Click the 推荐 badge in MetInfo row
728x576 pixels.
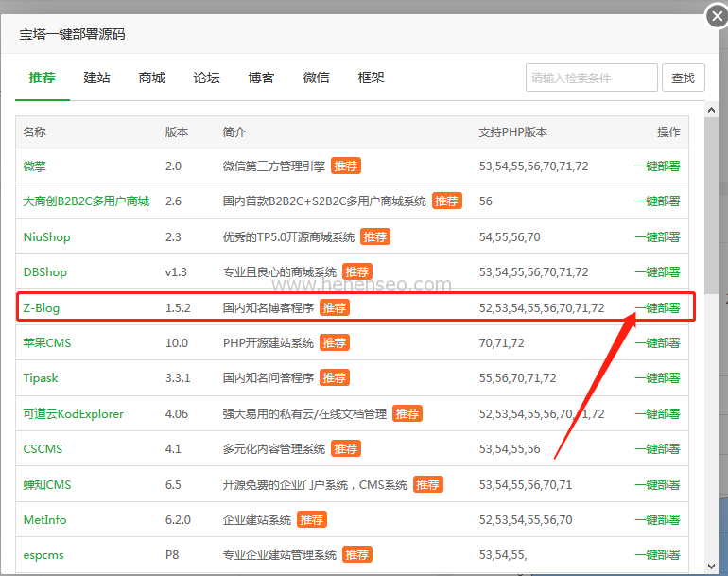(x=312, y=519)
